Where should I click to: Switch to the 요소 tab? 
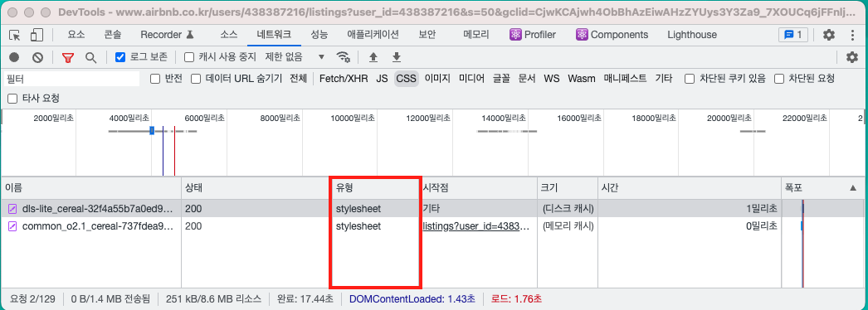[76, 35]
